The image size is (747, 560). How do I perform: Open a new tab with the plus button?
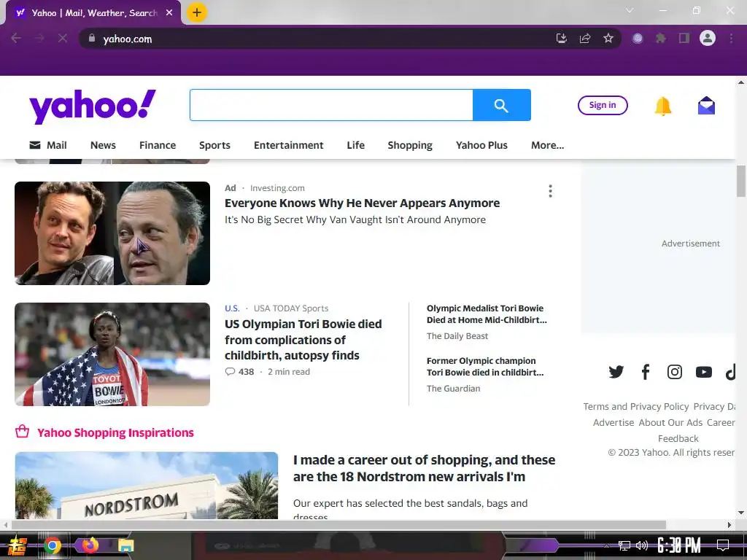click(197, 13)
